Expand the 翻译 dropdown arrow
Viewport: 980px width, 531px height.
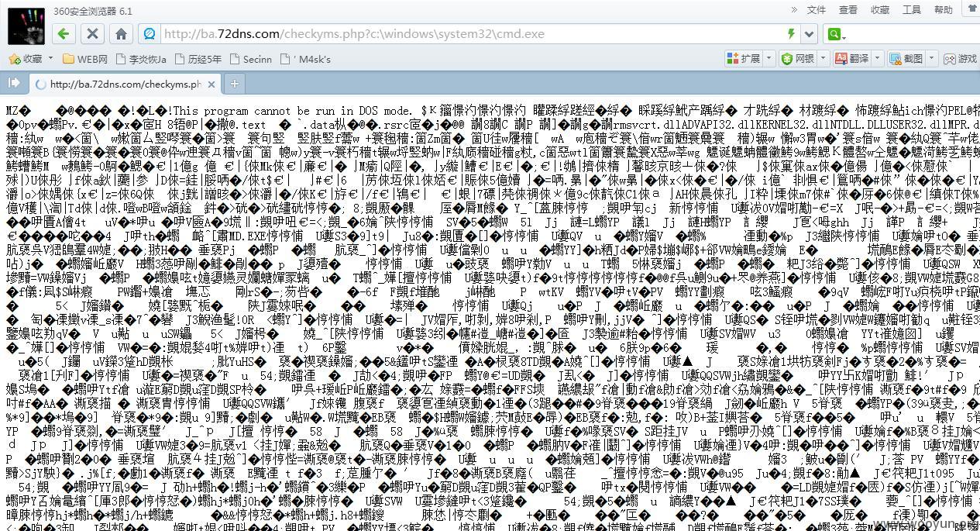tap(877, 59)
